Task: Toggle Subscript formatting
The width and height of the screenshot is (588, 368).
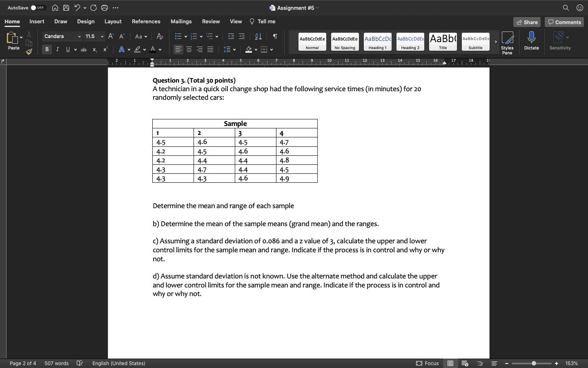Action: click(x=95, y=49)
